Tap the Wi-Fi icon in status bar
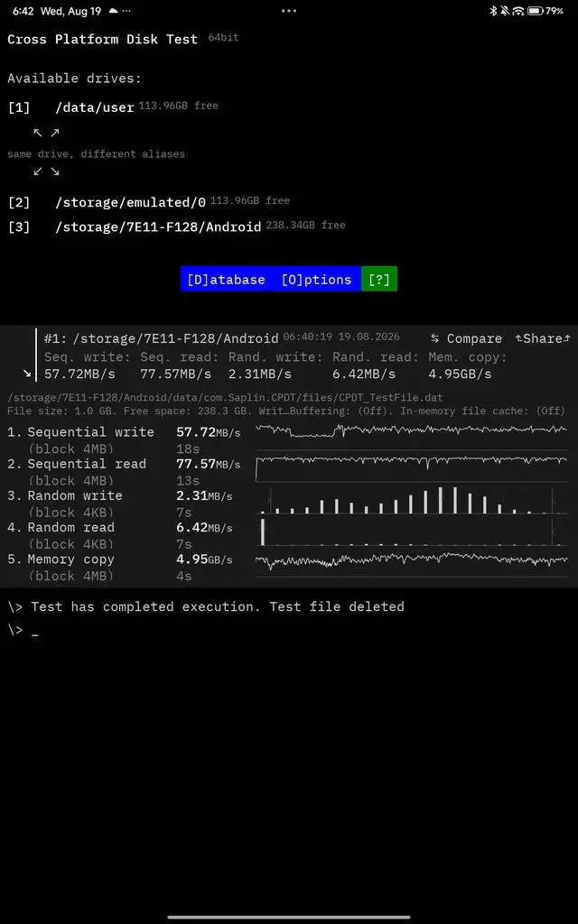Image resolution: width=578 pixels, height=924 pixels. tap(518, 11)
